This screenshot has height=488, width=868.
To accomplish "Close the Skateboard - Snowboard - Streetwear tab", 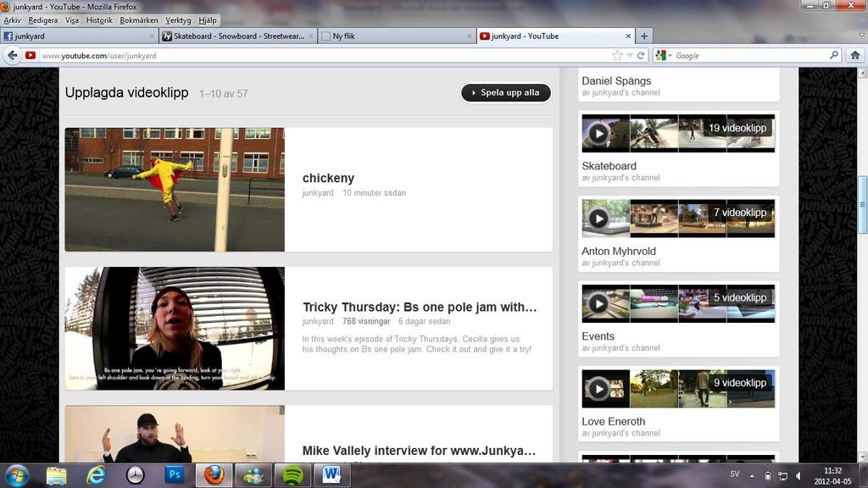I will (x=310, y=36).
